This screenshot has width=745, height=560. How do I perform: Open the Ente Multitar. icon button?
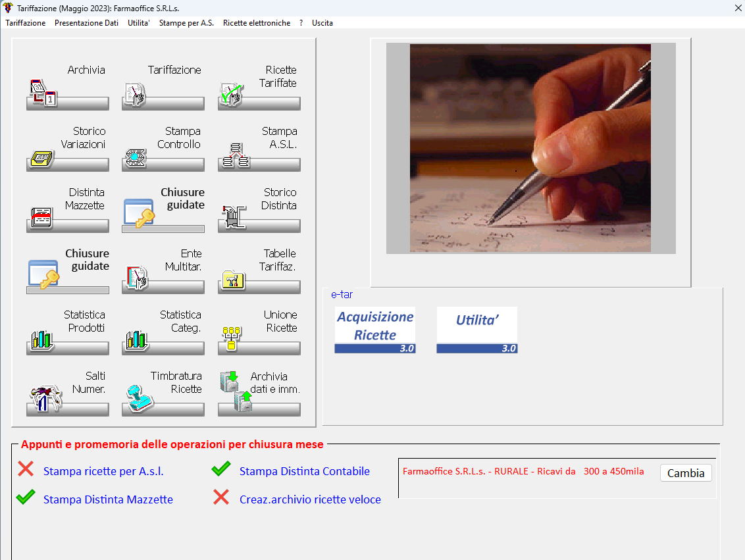click(x=163, y=270)
